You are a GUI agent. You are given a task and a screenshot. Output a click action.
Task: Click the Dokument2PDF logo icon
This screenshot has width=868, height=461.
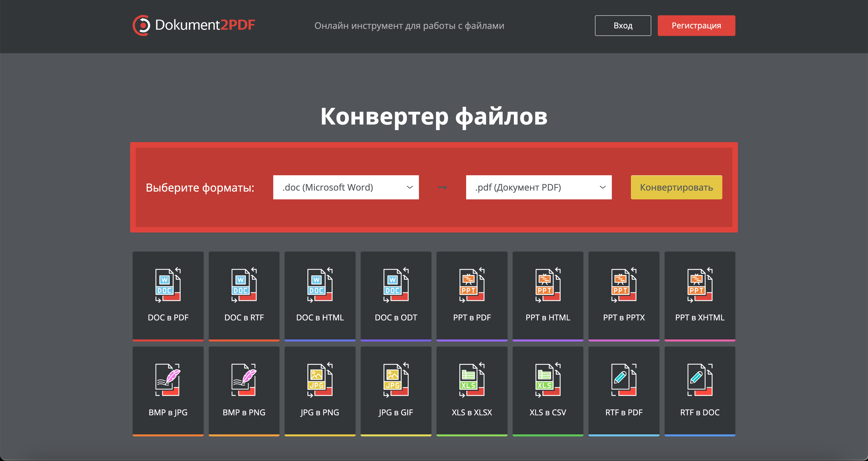(x=141, y=25)
